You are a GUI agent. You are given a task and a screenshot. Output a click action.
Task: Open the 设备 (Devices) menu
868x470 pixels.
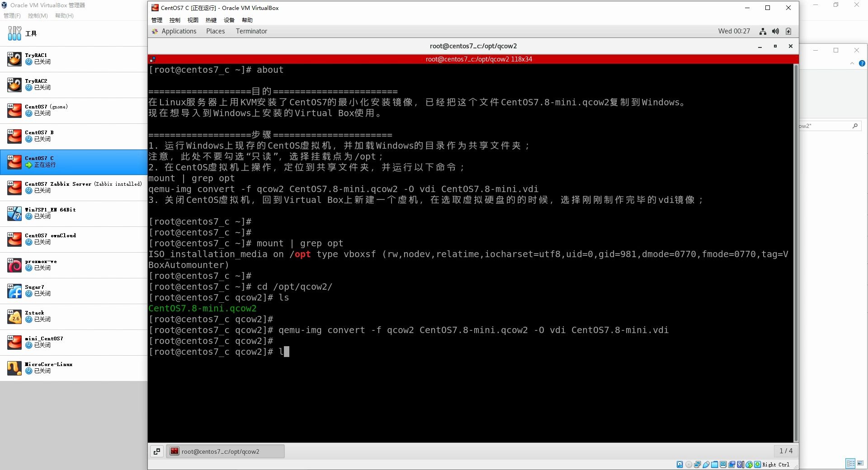[x=229, y=20]
